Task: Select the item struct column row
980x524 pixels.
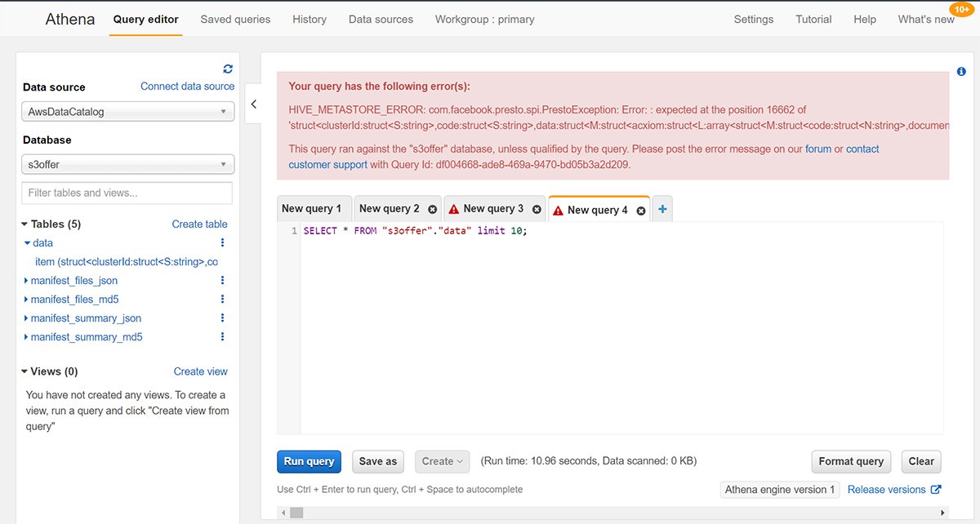Action: click(127, 262)
